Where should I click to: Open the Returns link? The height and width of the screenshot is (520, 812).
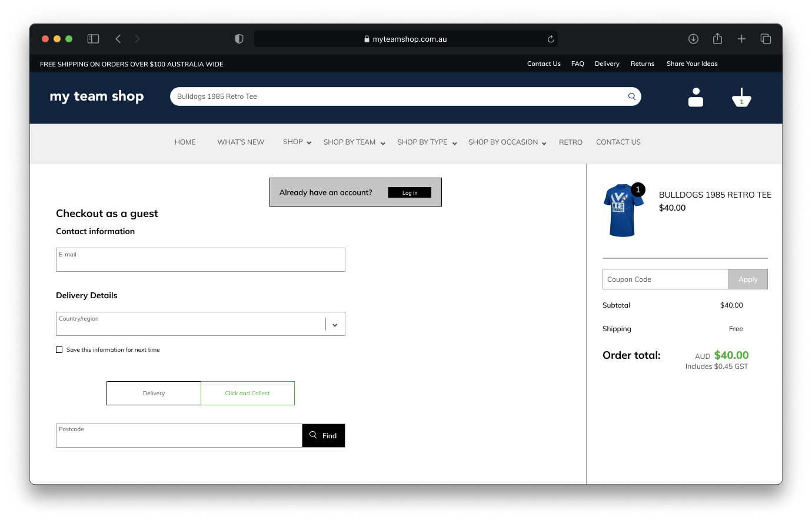click(643, 64)
